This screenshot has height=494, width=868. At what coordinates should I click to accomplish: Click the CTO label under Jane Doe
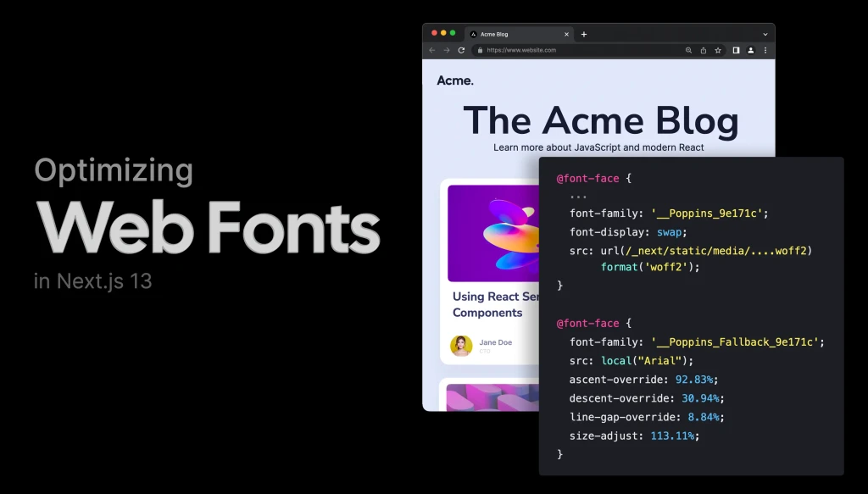pos(485,352)
